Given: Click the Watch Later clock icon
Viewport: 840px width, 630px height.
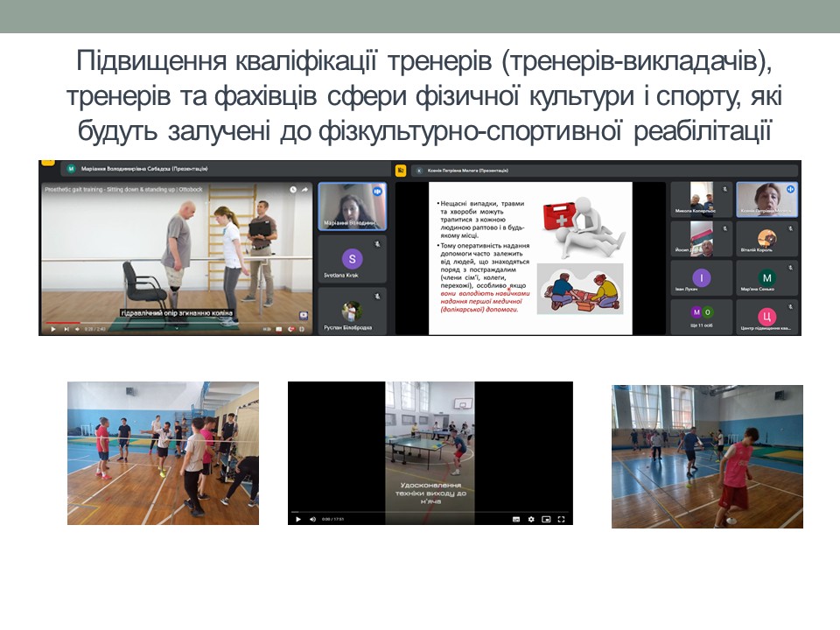Looking at the screenshot, I should click(293, 189).
